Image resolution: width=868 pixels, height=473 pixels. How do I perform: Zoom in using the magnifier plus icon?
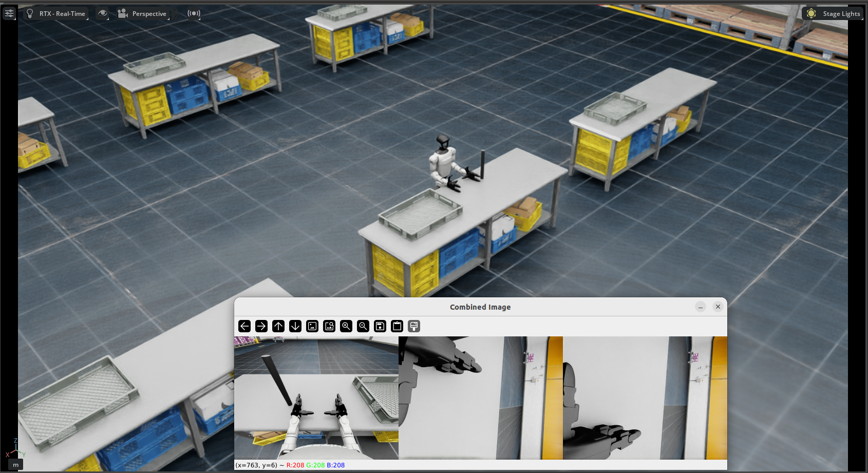point(346,326)
